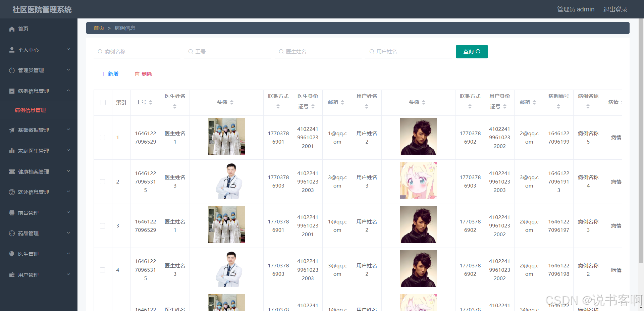Focus the 用户姓名 search input

pos(409,52)
